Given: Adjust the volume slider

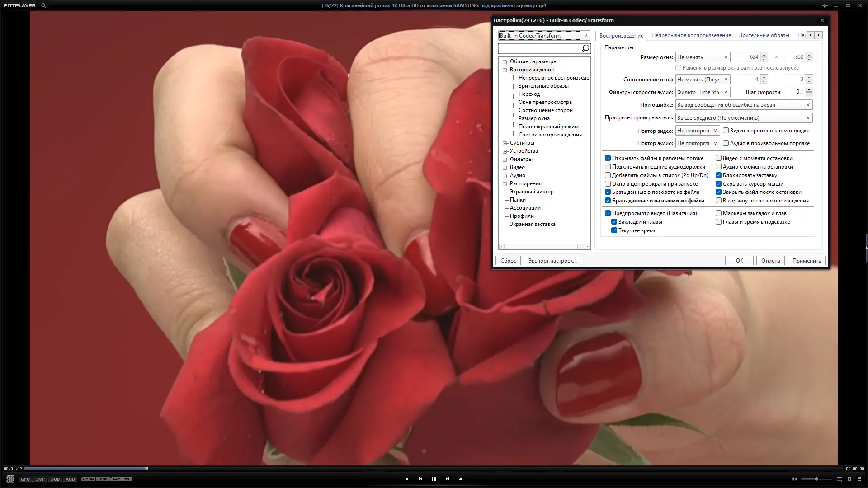Looking at the screenshot, I should coord(816,479).
